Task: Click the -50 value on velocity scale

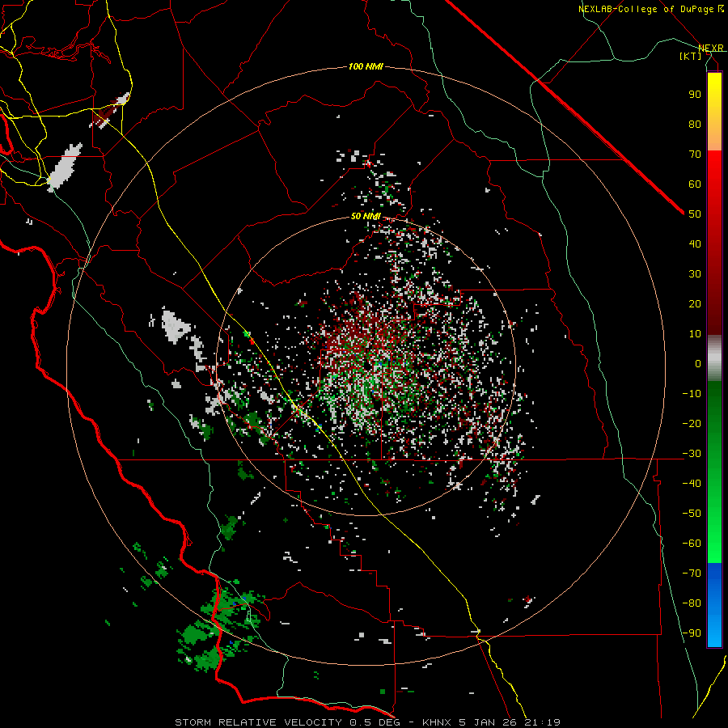Action: point(692,514)
